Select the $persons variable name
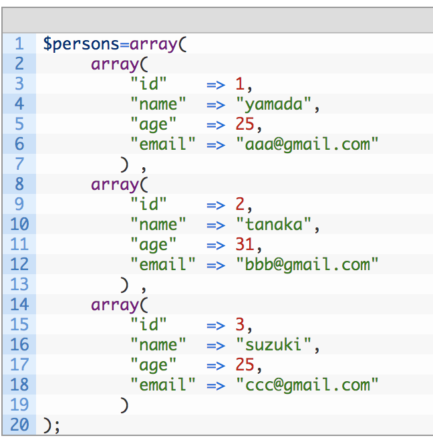This screenshot has height=440, width=433. [x=81, y=45]
